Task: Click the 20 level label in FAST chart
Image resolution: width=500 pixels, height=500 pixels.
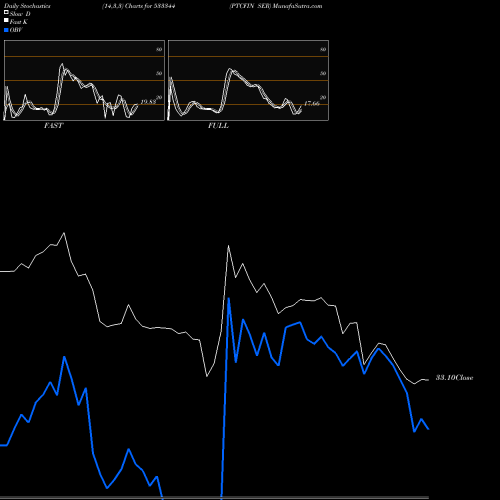Action: 159,97
